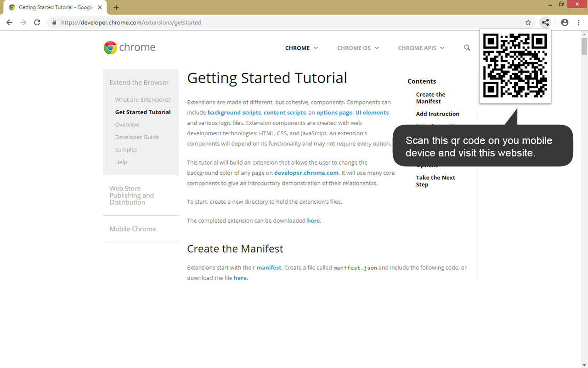This screenshot has height=368, width=588.
Task: Go back with the back arrow
Action: click(9, 22)
